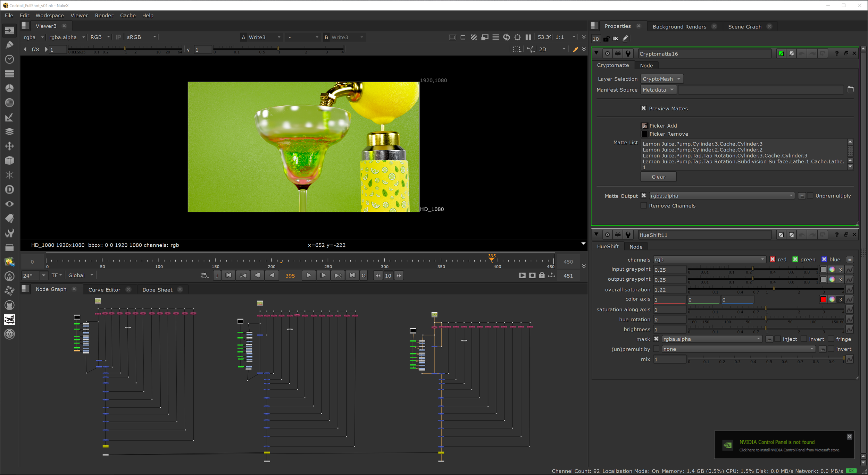868x475 pixels.
Task: Open the Render menu
Action: 104,15
